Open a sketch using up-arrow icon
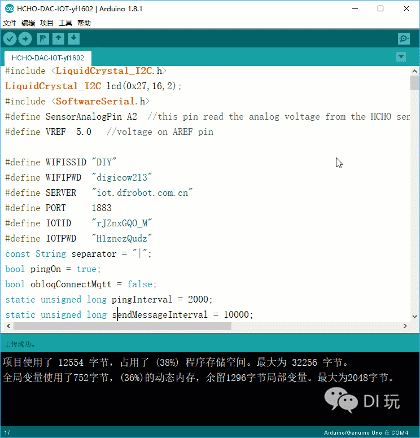This screenshot has height=438, width=420. pos(58,39)
